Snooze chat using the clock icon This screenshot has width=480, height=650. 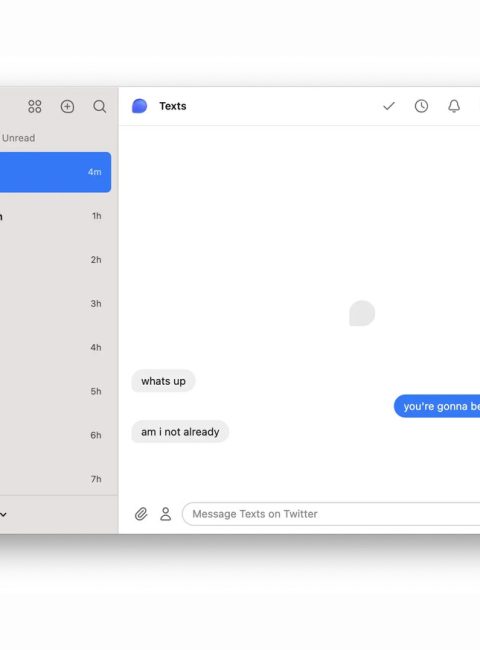coord(421,106)
